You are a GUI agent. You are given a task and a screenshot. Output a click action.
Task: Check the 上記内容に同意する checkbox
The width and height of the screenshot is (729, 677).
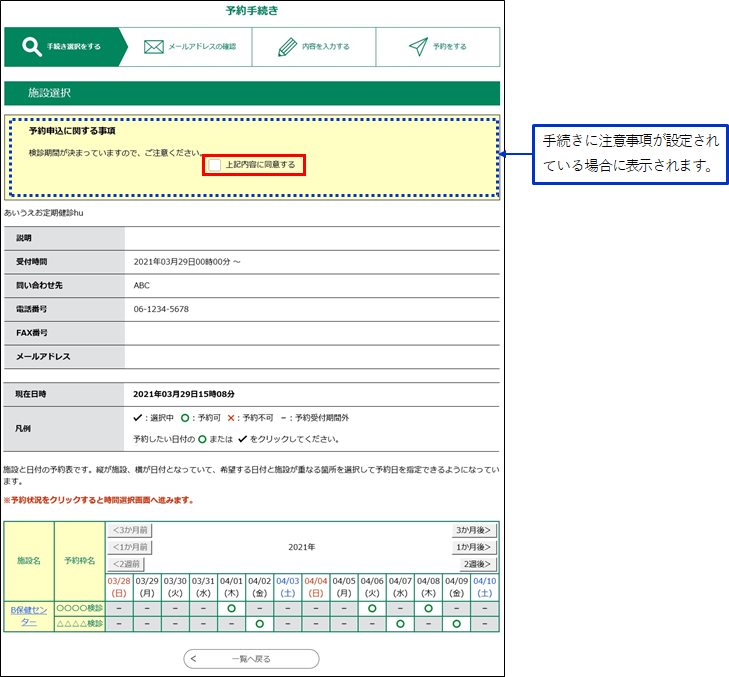click(x=215, y=164)
